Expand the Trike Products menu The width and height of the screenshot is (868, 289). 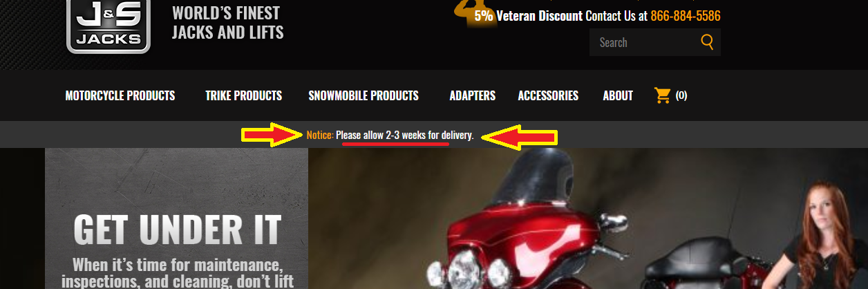[243, 95]
